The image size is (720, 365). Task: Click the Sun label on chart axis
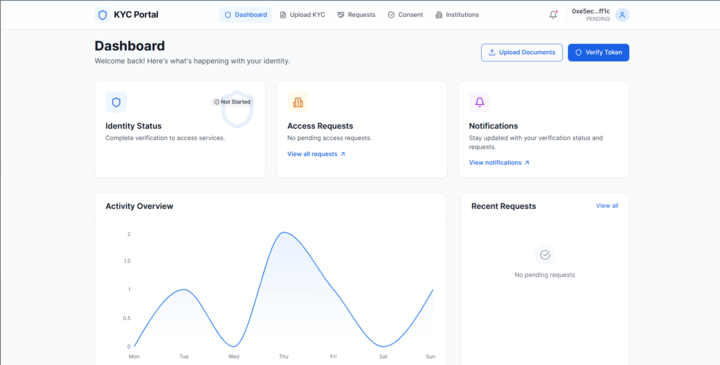[430, 356]
